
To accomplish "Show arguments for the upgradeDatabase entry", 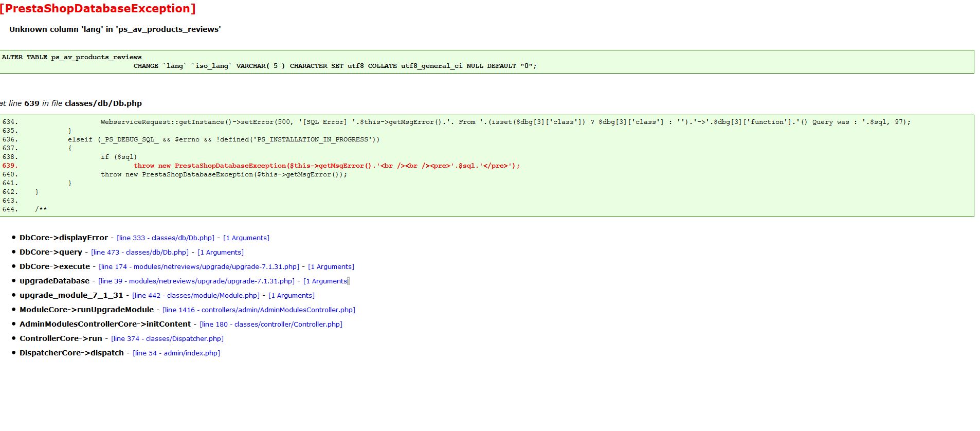I will pos(326,281).
